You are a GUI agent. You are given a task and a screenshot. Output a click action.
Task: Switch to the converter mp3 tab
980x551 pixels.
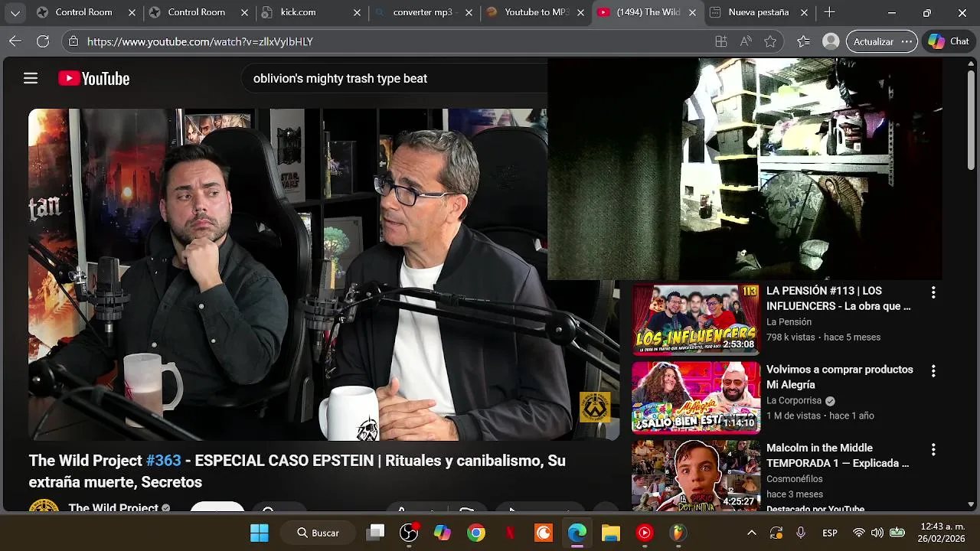[x=424, y=12]
